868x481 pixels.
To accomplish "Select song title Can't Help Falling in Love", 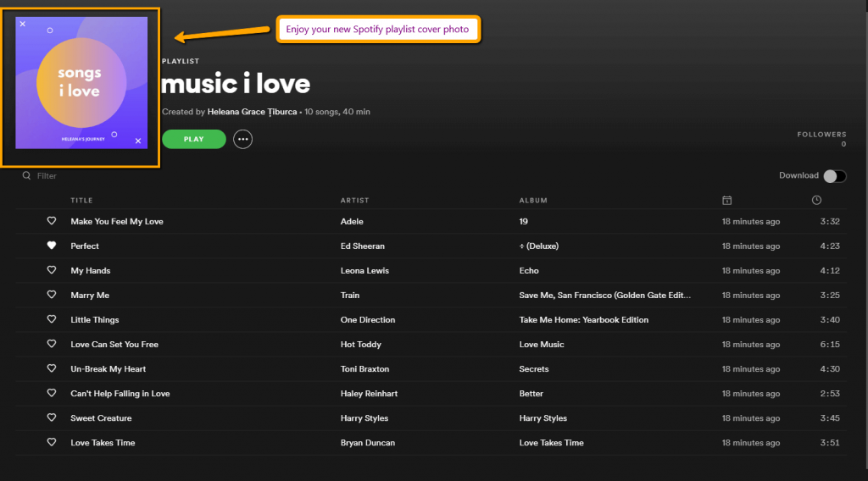I will click(120, 394).
